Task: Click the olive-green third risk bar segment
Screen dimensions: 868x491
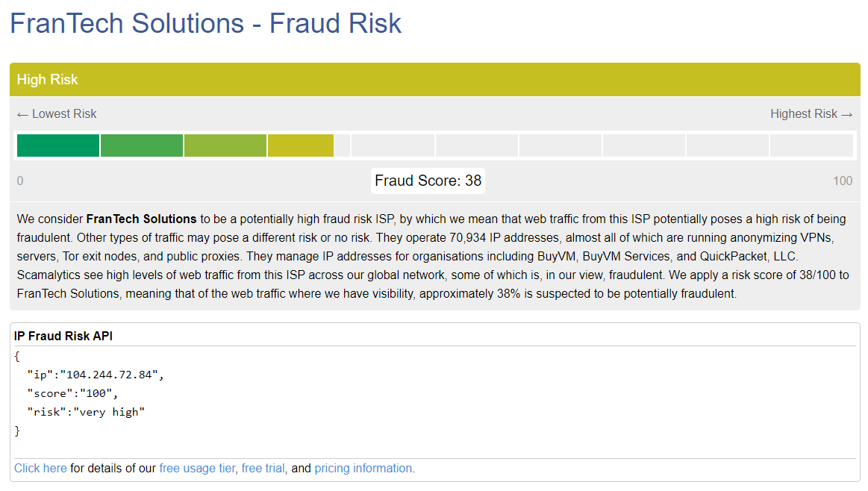Action: (x=225, y=146)
